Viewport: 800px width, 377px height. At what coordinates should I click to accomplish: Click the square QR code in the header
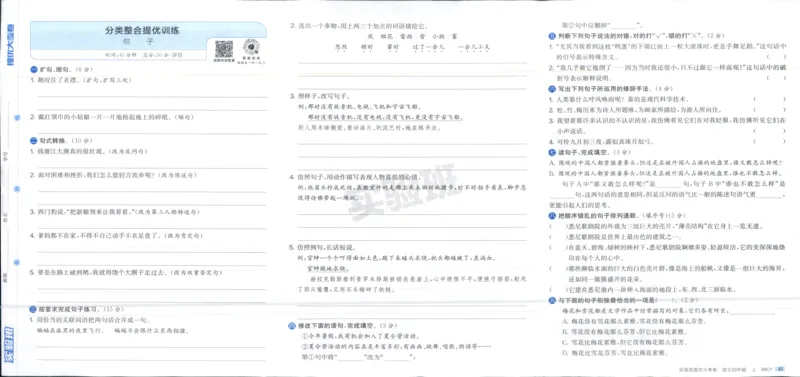coord(223,49)
